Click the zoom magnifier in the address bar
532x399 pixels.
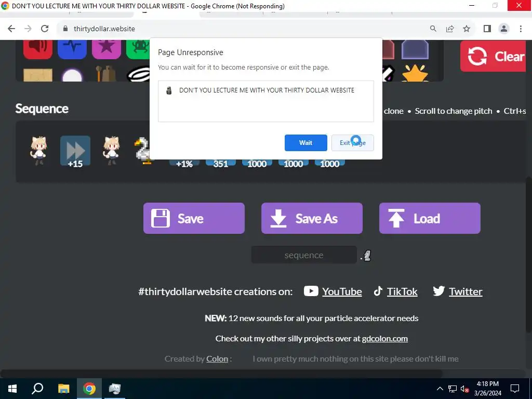433,29
